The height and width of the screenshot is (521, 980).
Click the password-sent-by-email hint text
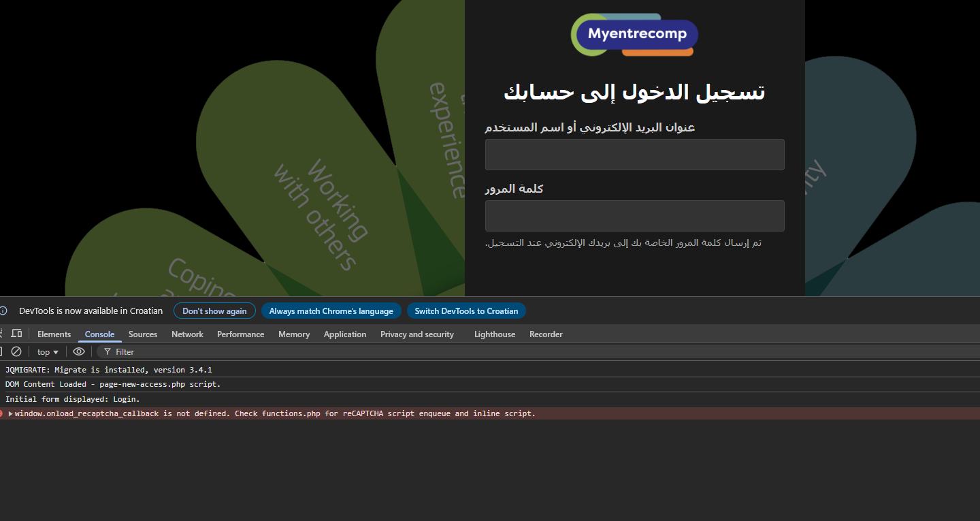coord(623,242)
